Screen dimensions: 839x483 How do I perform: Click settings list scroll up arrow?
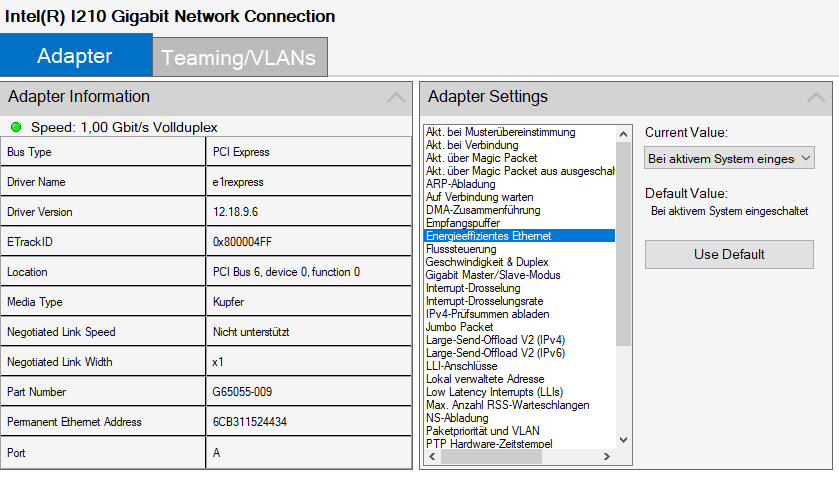(x=623, y=134)
